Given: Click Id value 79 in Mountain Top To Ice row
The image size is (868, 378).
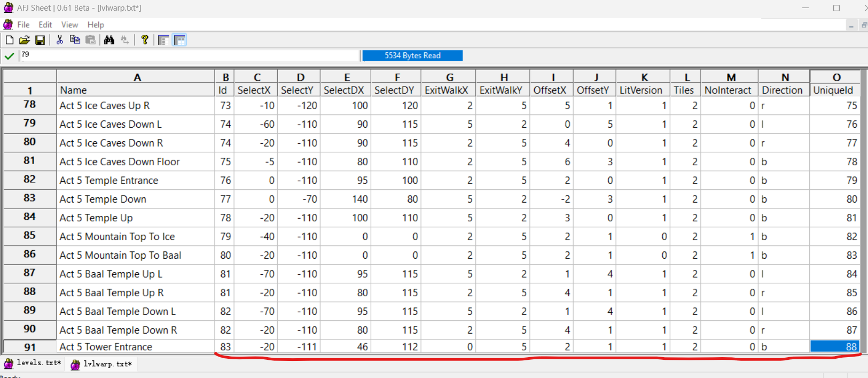Looking at the screenshot, I should (x=225, y=236).
